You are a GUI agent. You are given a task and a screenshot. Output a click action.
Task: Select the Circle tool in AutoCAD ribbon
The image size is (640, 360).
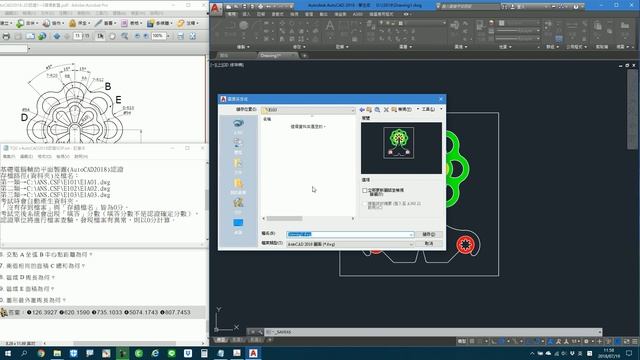click(244, 26)
